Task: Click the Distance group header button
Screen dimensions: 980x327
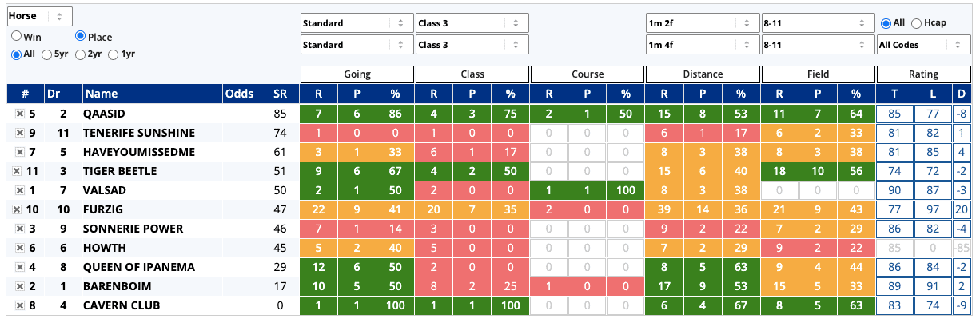Action: point(703,74)
